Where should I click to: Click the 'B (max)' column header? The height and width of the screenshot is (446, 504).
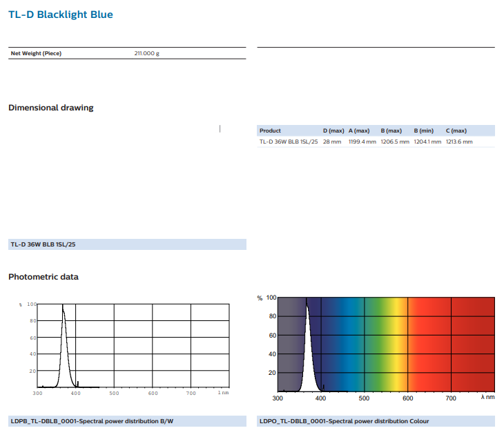pyautogui.click(x=391, y=130)
